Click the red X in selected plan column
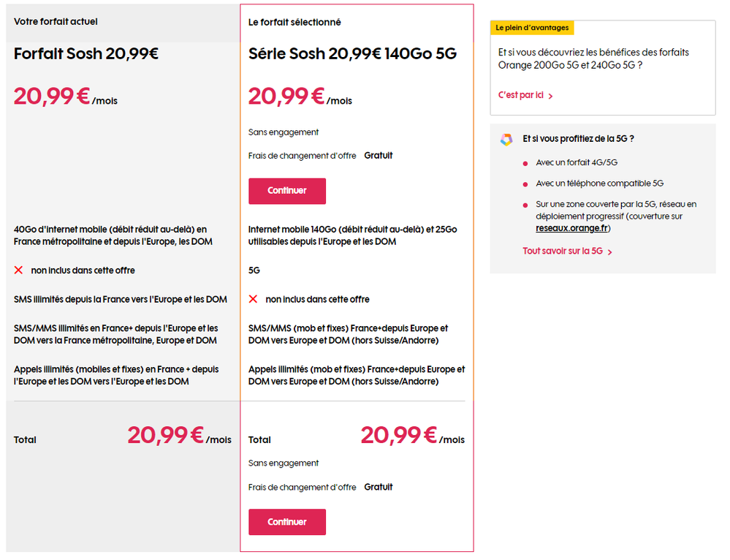This screenshot has width=730, height=560. pyautogui.click(x=254, y=299)
